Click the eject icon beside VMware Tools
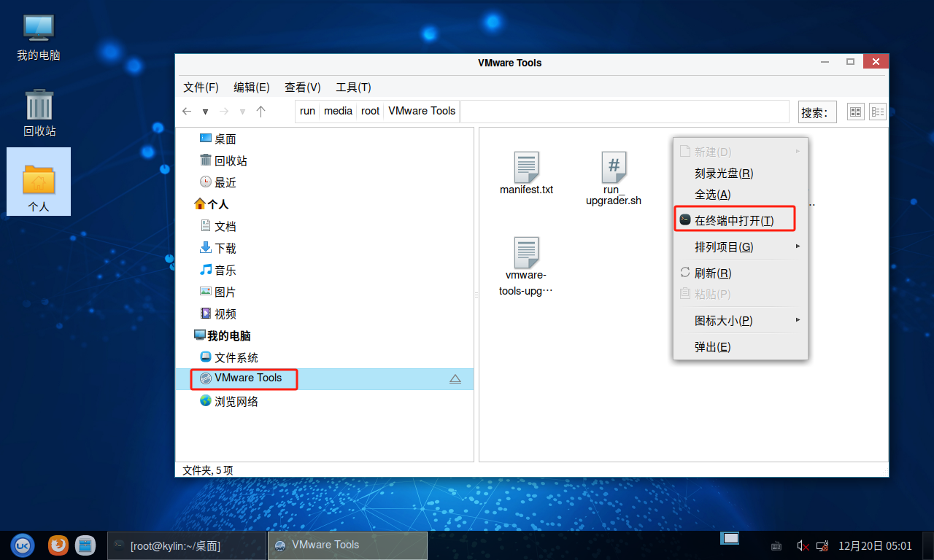The width and height of the screenshot is (934, 560). pos(455,379)
